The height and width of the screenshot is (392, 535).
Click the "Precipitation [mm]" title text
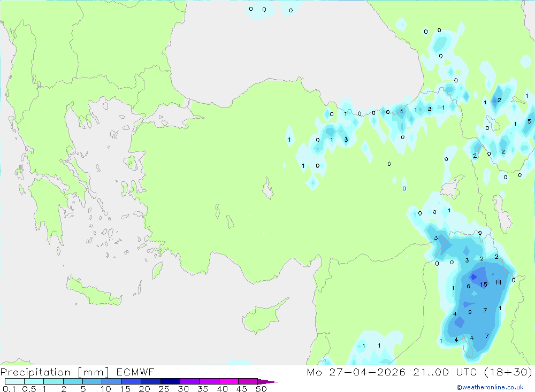point(55,372)
